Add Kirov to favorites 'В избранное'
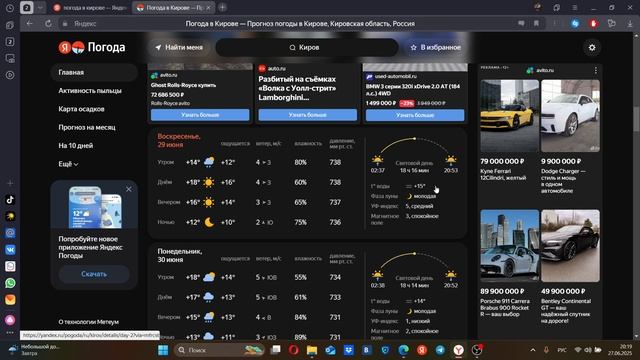The width and height of the screenshot is (640, 360). [x=435, y=47]
